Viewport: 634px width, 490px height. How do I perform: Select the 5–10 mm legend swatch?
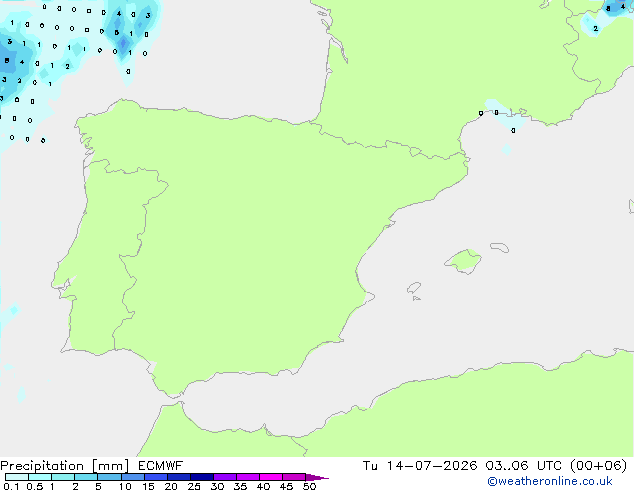(x=109, y=477)
